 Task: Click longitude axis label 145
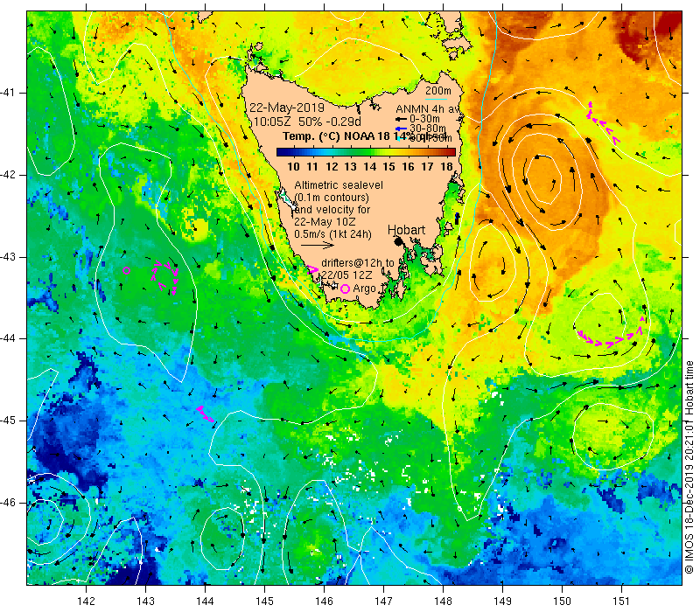(265, 601)
